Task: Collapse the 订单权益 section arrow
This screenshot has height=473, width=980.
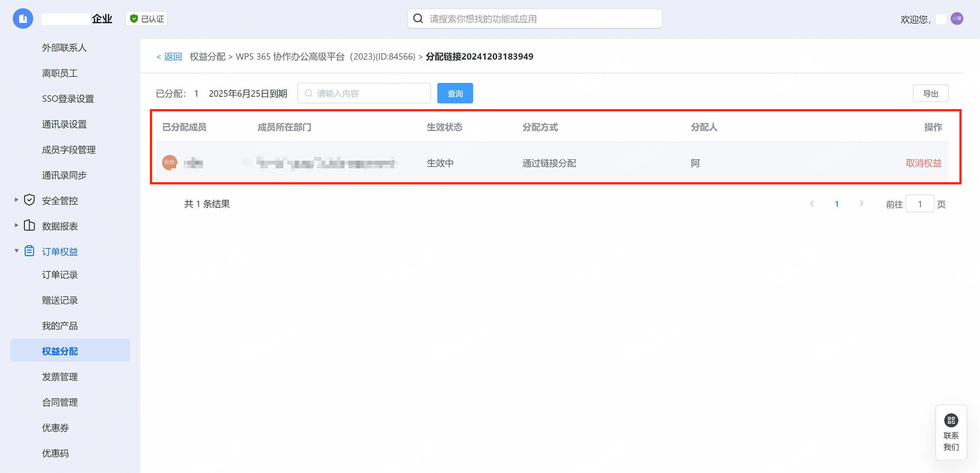Action: (16, 251)
